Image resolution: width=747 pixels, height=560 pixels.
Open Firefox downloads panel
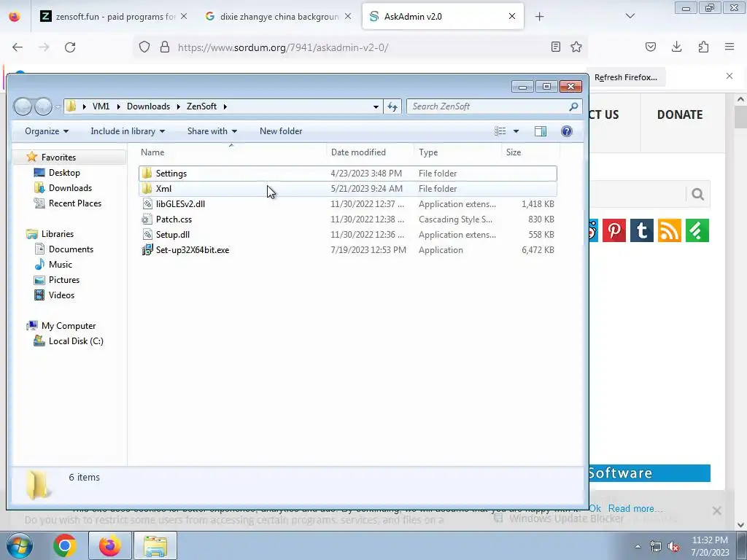tap(676, 47)
